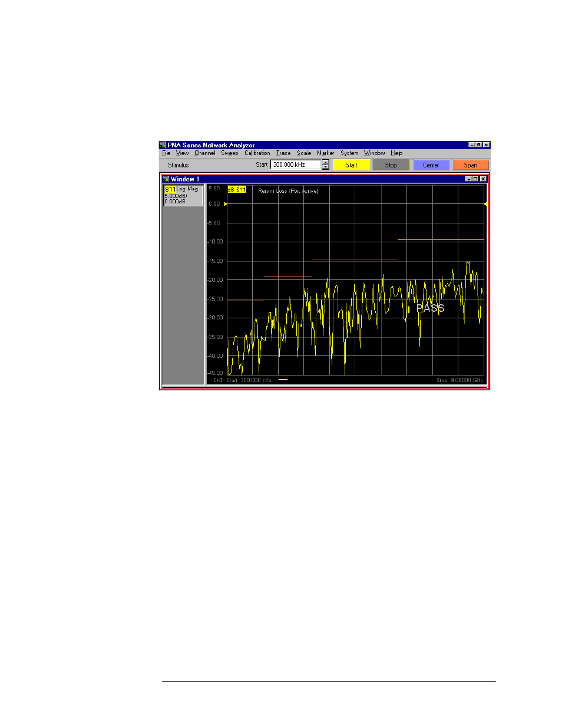The width and height of the screenshot is (562, 728).
Task: Click the yellow trace legend line in status bar
Action: [x=283, y=380]
